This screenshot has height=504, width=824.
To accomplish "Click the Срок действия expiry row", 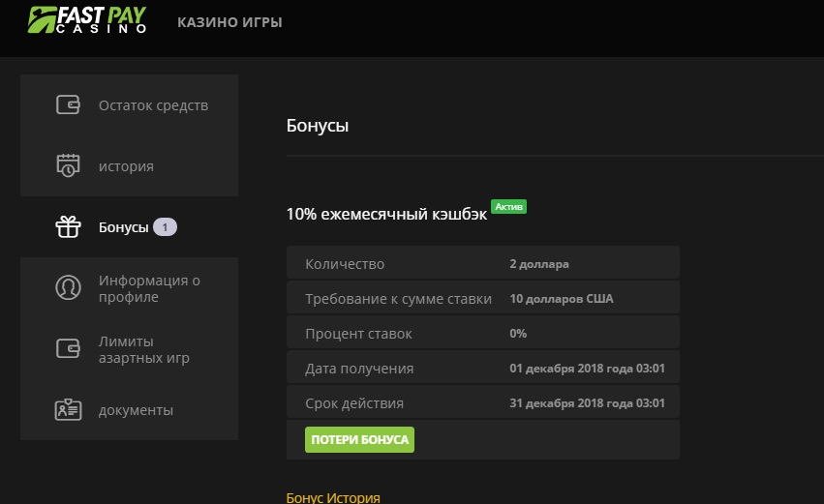I will point(483,403).
